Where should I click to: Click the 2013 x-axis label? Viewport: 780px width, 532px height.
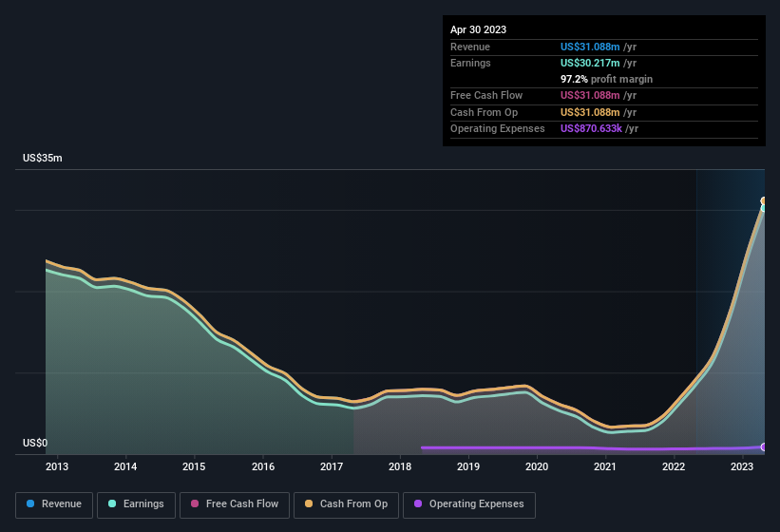(x=57, y=466)
